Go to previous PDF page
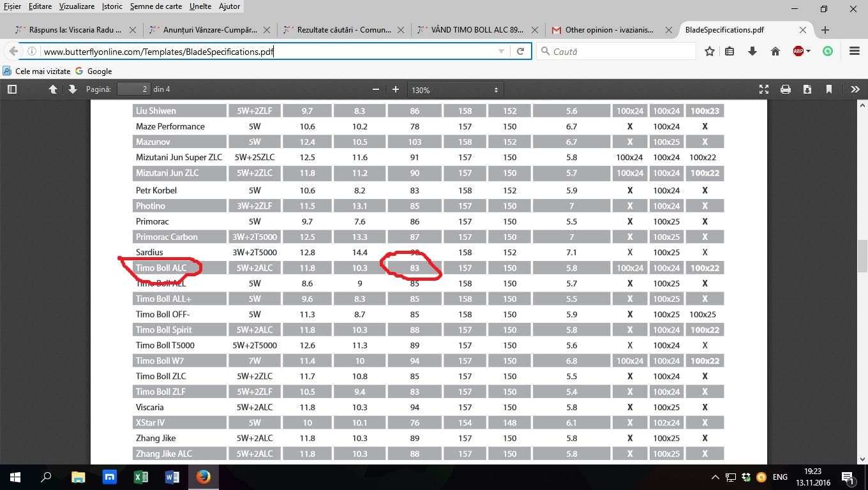The image size is (868, 490). (54, 89)
